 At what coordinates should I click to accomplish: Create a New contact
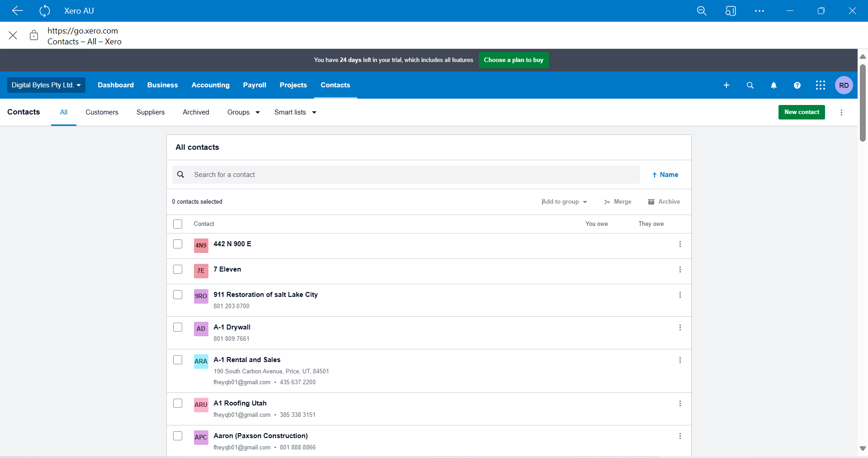click(802, 112)
